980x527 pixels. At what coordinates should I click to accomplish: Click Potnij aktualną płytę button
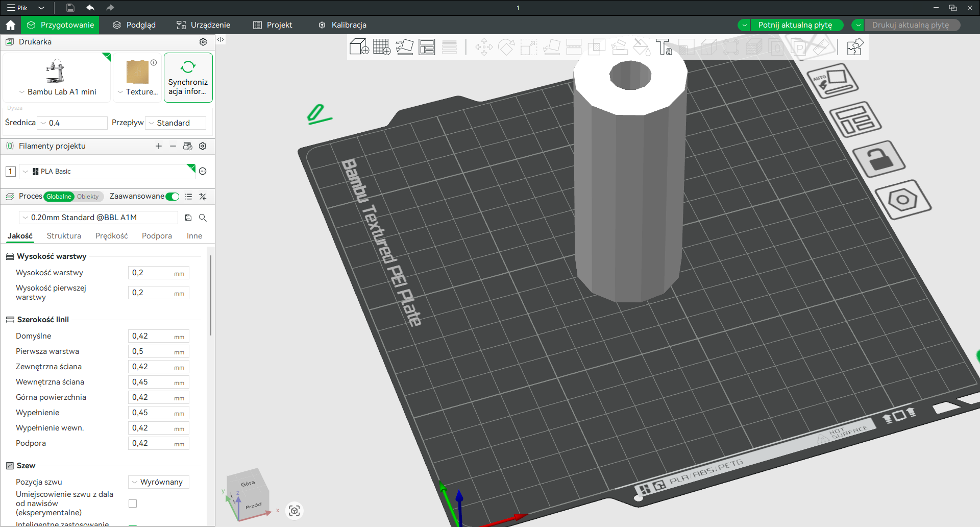(796, 25)
